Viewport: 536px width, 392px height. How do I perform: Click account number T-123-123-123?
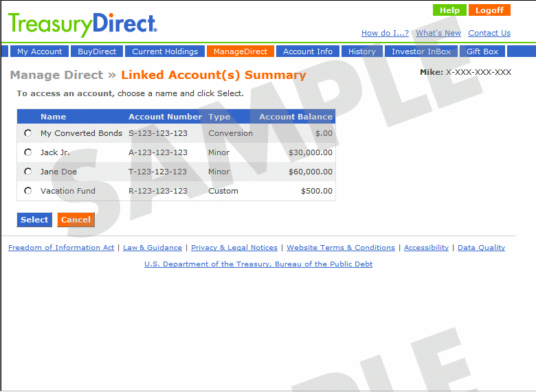coord(158,172)
